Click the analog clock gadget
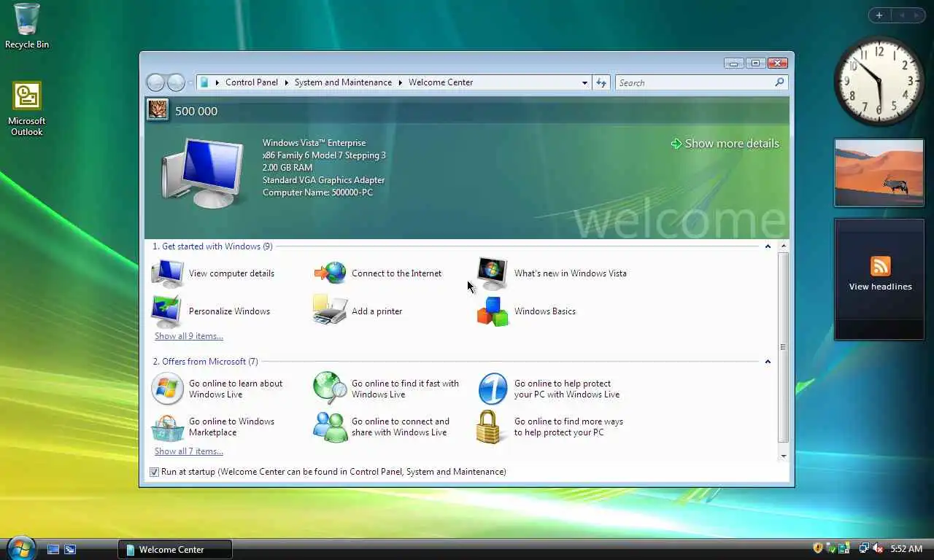Image resolution: width=934 pixels, height=560 pixels. click(879, 81)
